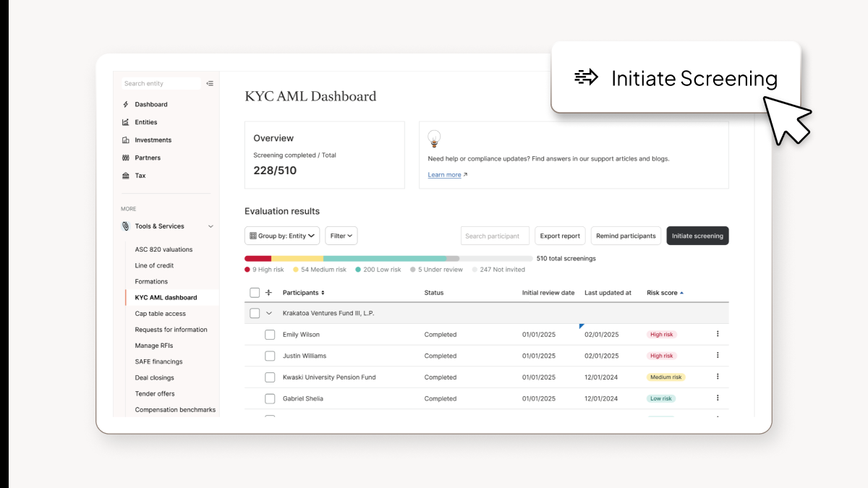868x488 pixels.
Task: Click the collapse sidebar icon near search box
Action: [210, 83]
